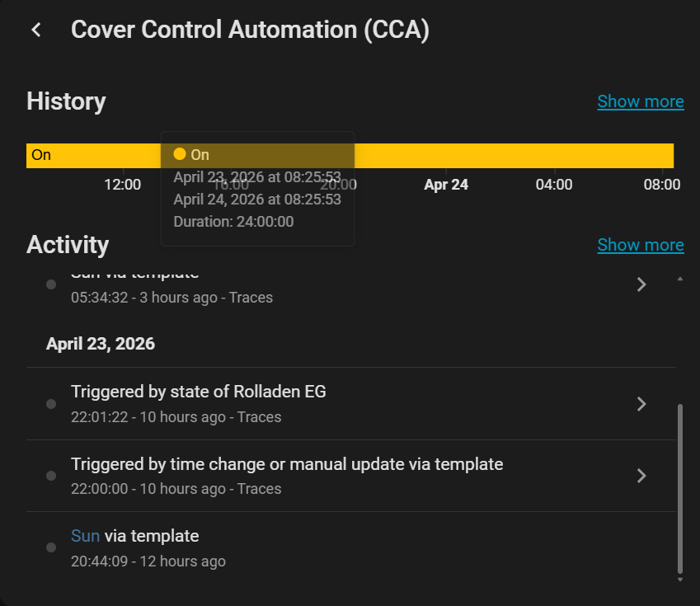The width and height of the screenshot is (700, 606).
Task: Select Triggered by state of Rolladen EG
Action: [198, 392]
